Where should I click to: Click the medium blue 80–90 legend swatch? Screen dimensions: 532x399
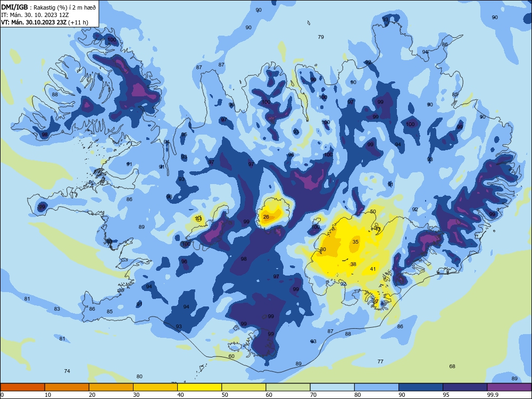377,387
